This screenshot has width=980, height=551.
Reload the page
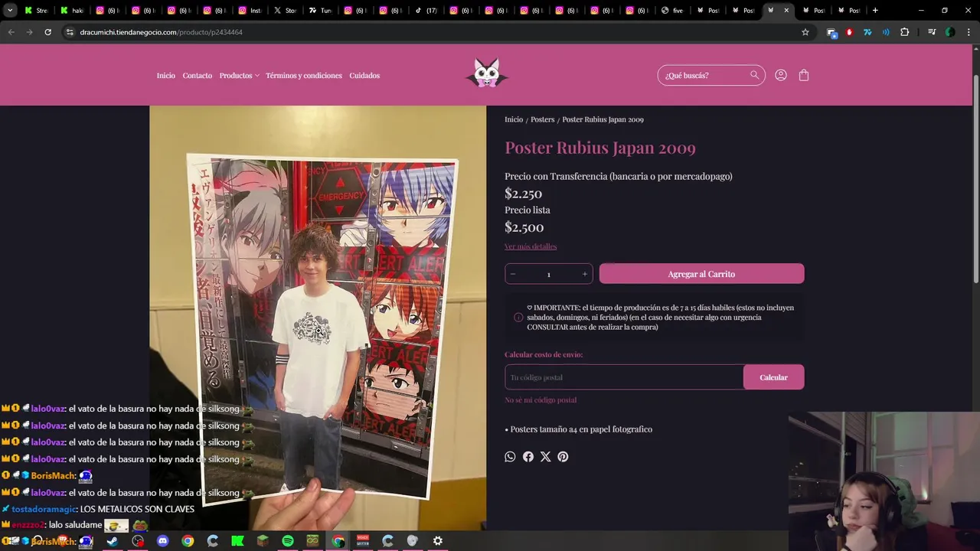[47, 32]
